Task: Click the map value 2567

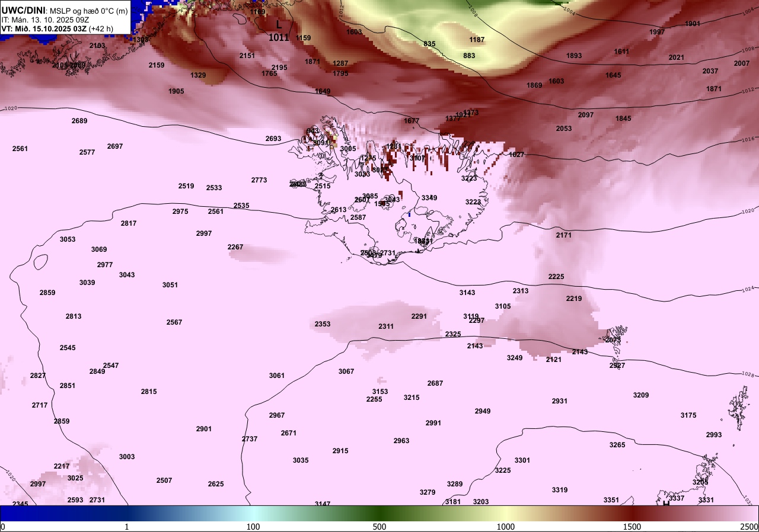Action: coord(174,322)
